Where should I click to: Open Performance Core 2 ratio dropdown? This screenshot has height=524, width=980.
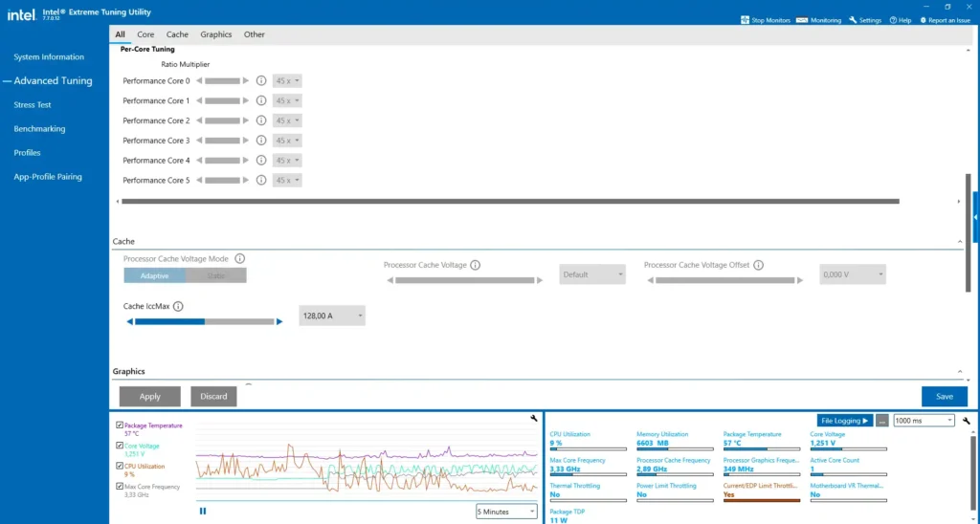point(287,120)
